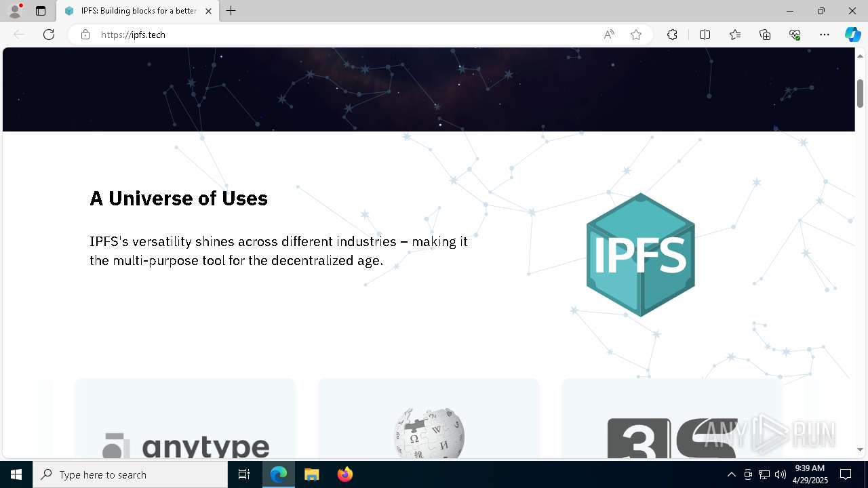The height and width of the screenshot is (488, 868).
Task: Activate the Read aloud icon
Action: click(x=609, y=35)
